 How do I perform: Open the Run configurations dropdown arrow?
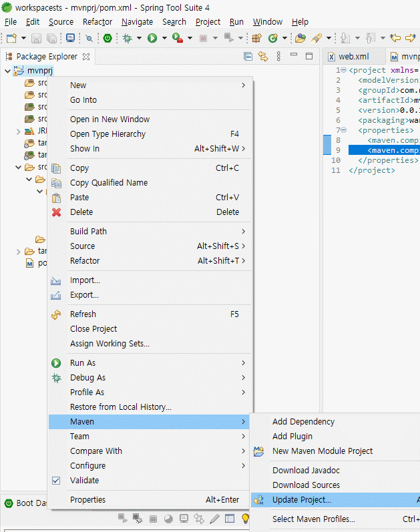[x=164, y=38]
